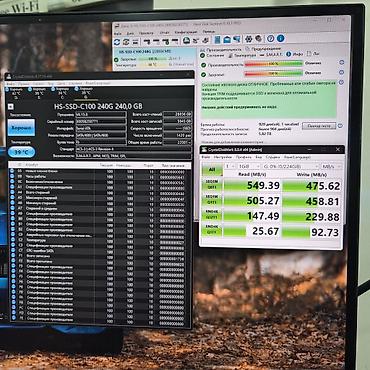The image size is (370, 370).
Task: Click the 92.73 write result value
Action: [x=325, y=232]
